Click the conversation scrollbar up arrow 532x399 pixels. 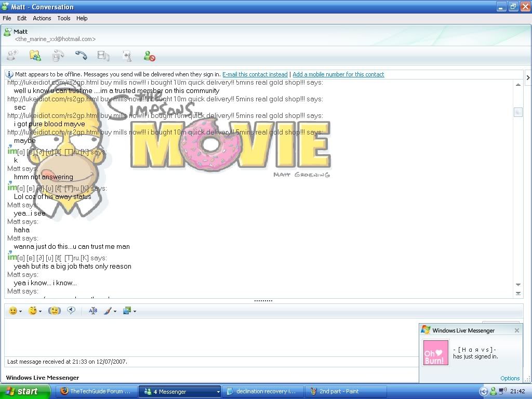click(518, 85)
